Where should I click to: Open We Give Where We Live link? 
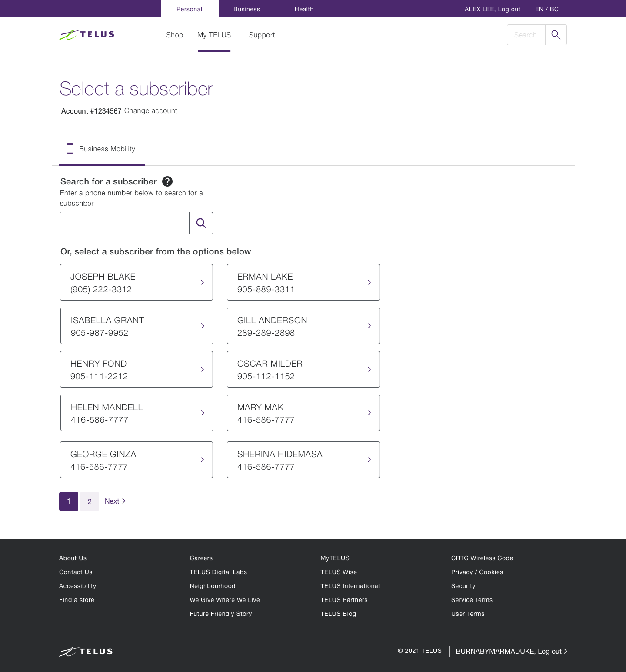225,600
